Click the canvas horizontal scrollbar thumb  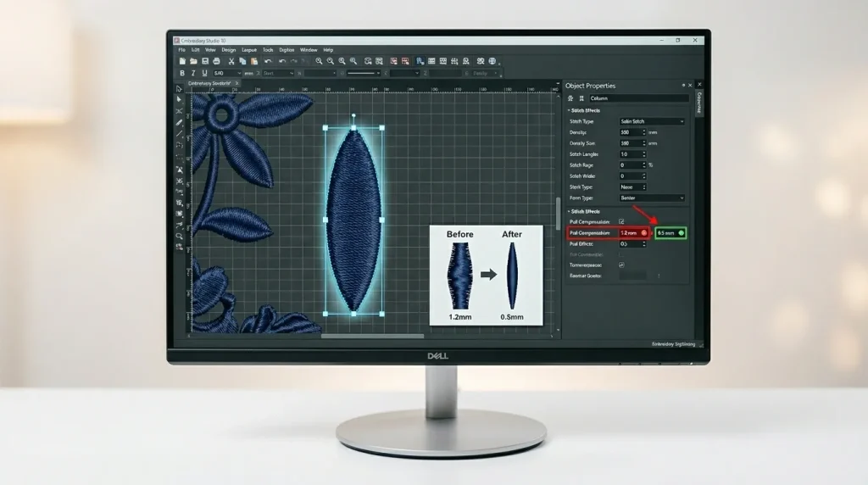pos(373,336)
